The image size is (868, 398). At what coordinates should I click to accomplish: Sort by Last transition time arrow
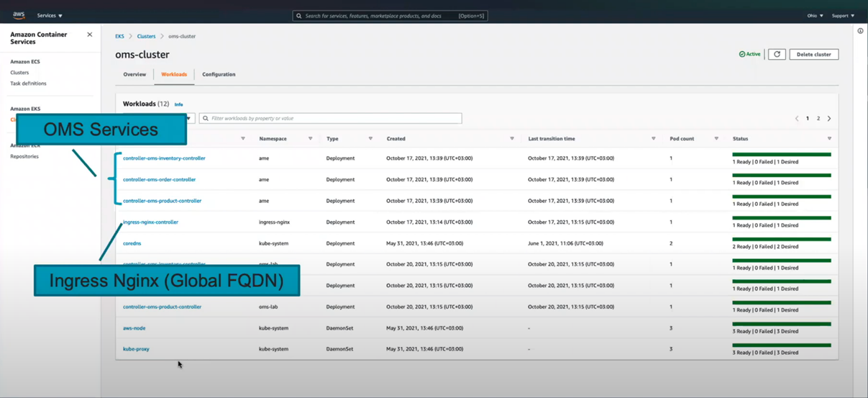tap(654, 139)
